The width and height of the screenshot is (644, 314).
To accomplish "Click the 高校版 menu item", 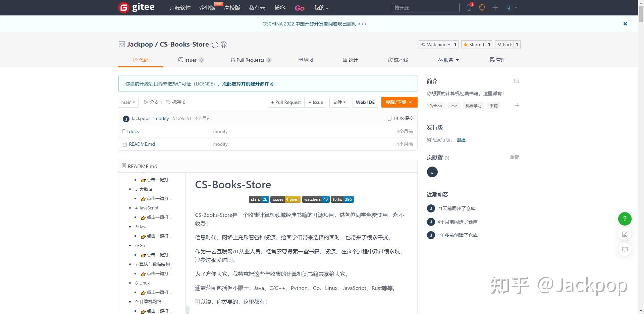I will pos(232,8).
